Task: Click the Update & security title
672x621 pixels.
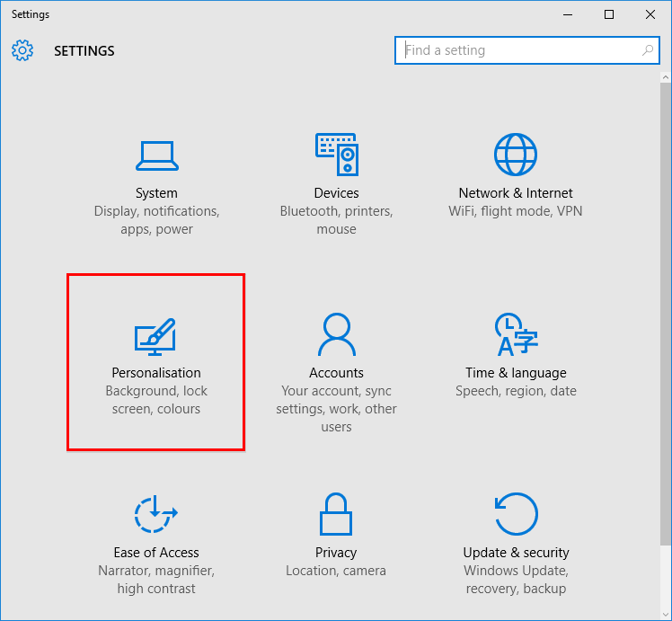Action: [516, 553]
